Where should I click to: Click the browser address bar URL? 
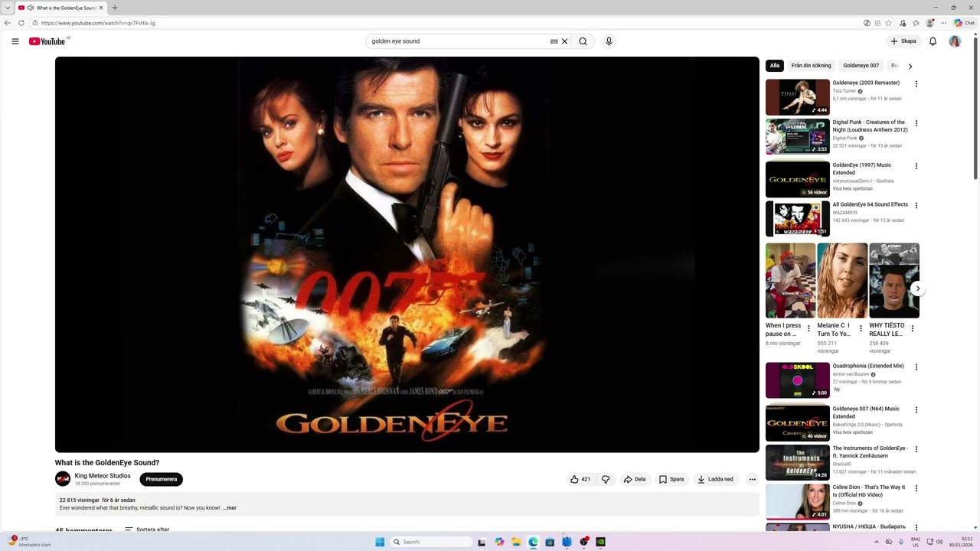(98, 23)
